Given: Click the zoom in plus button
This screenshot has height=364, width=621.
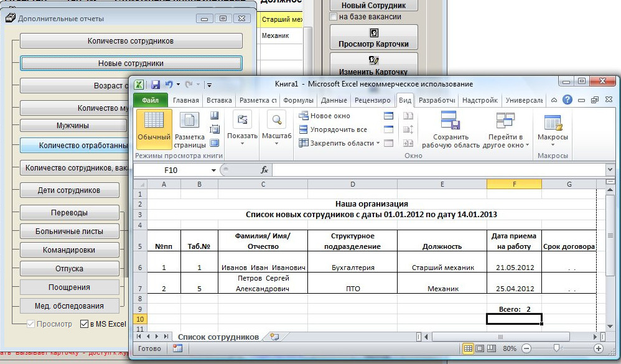Looking at the screenshot, I should click(x=599, y=348).
